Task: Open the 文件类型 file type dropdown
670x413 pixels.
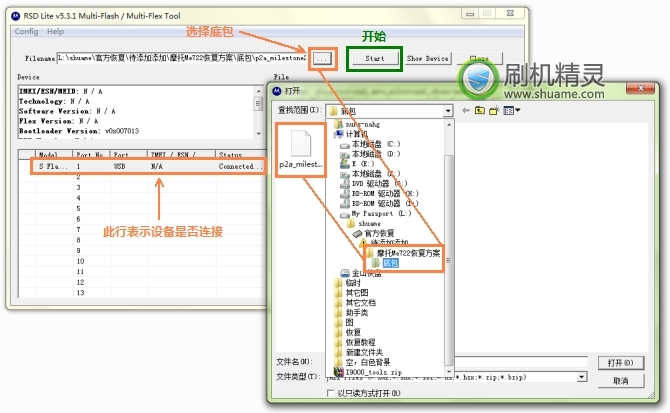Action: (582, 377)
